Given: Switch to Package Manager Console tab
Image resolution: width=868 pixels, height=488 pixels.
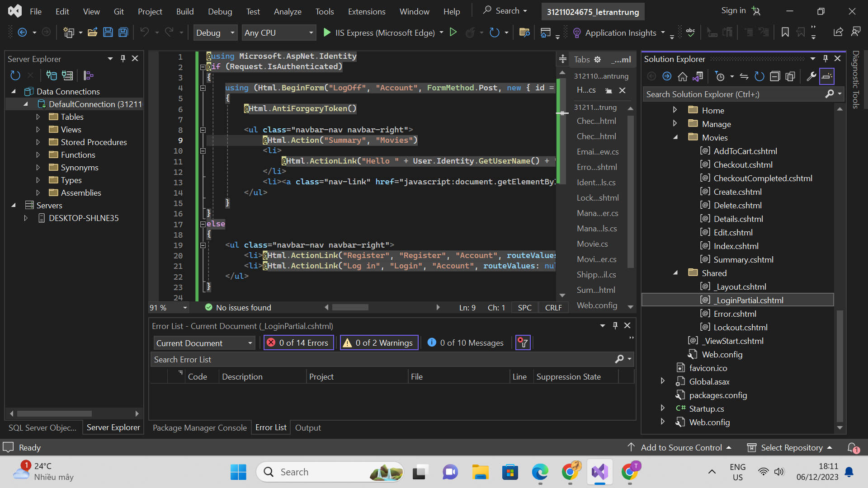Looking at the screenshot, I should [199, 428].
